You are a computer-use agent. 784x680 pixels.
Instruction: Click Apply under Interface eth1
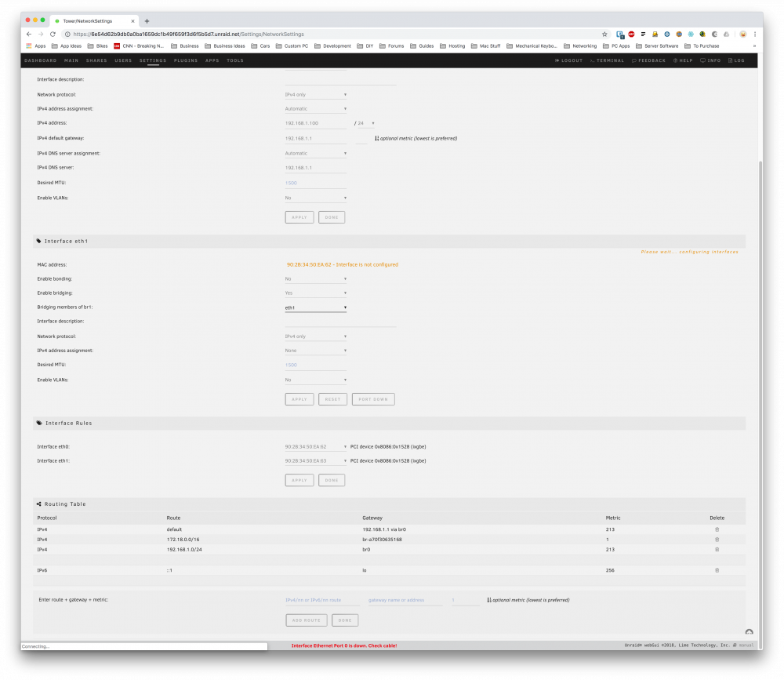pyautogui.click(x=299, y=399)
